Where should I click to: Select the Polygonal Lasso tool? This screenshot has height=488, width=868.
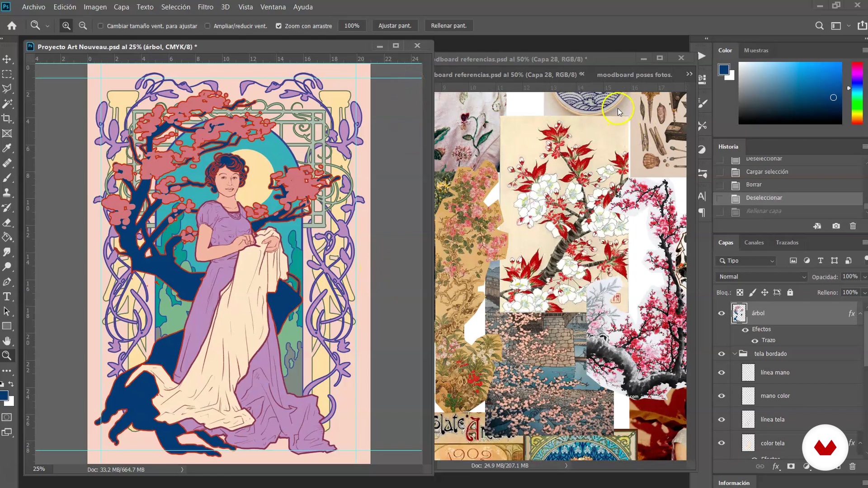[7, 89]
